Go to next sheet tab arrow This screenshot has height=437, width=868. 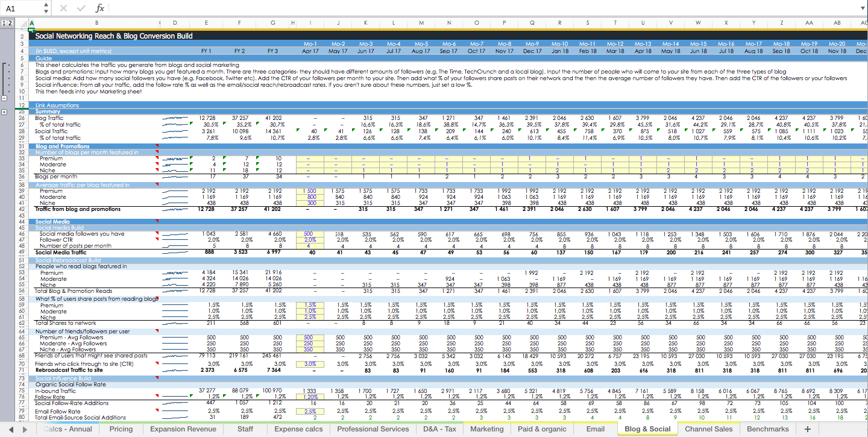click(x=25, y=429)
